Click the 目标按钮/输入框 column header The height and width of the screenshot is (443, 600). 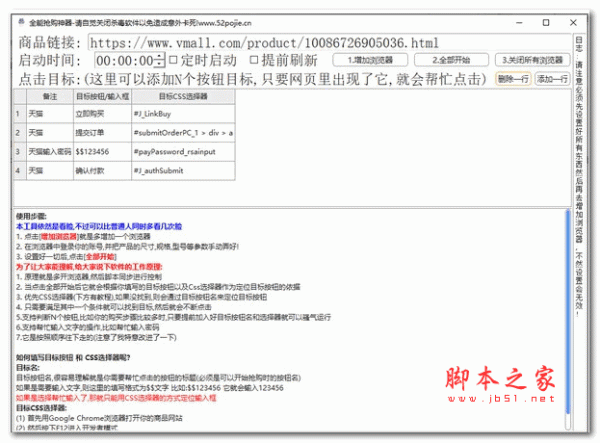(103, 96)
